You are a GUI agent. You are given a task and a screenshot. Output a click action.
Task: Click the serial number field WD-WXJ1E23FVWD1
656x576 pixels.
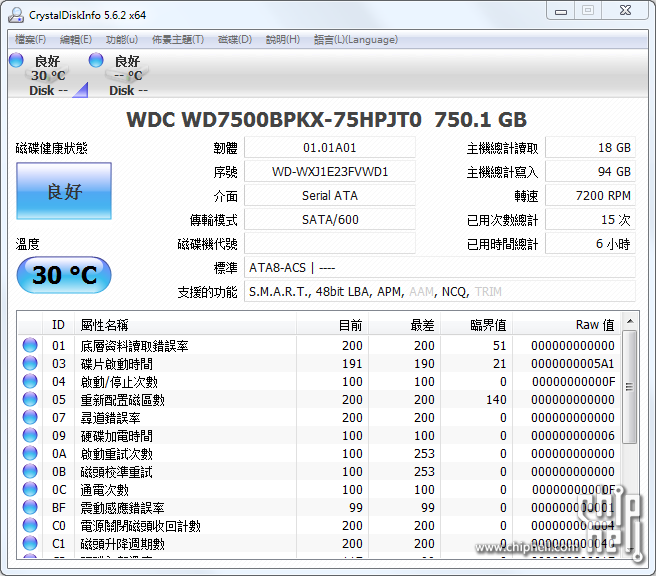(330, 172)
